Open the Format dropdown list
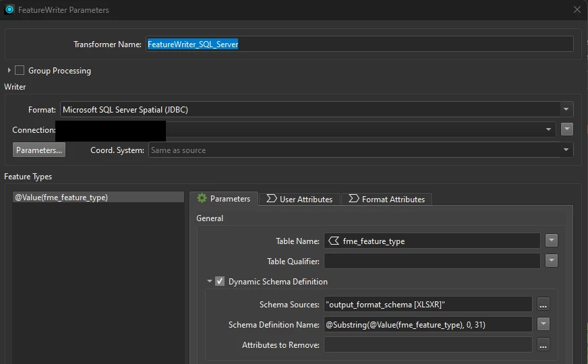Viewport: 588px width, 364px height. (566, 109)
